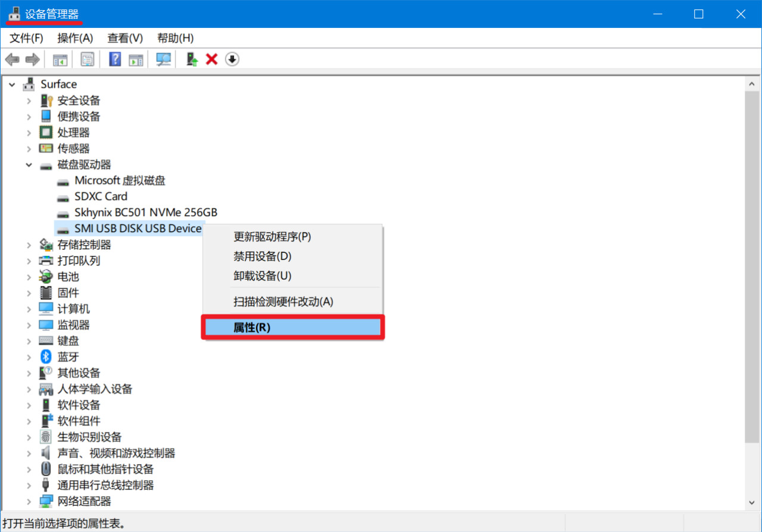Click the Forward navigation arrow
Screen dimensions: 762x532
pos(32,59)
